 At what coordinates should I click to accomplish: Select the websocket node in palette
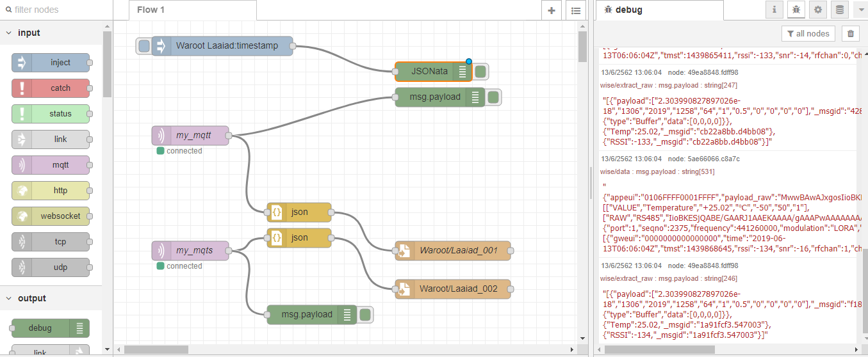click(x=51, y=216)
